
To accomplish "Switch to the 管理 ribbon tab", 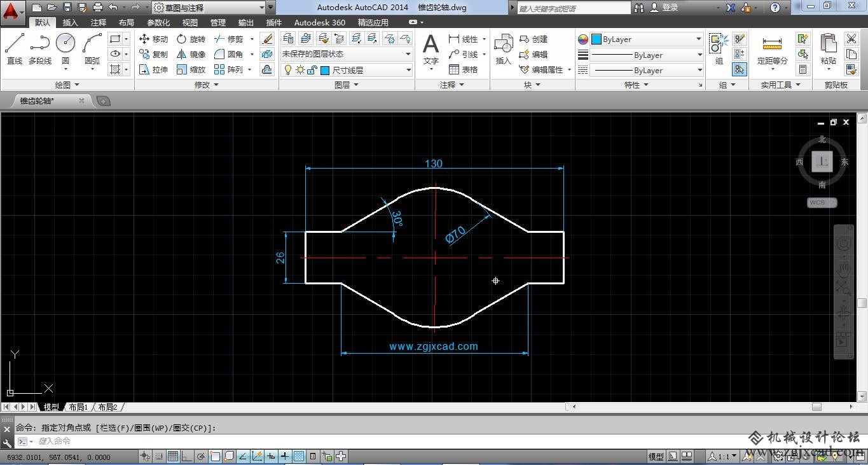I will 218,22.
